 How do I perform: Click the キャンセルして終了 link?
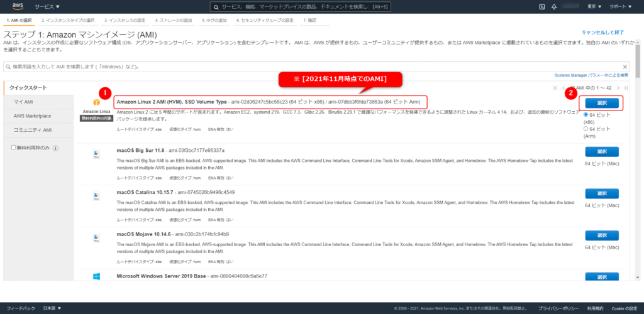pyautogui.click(x=602, y=32)
